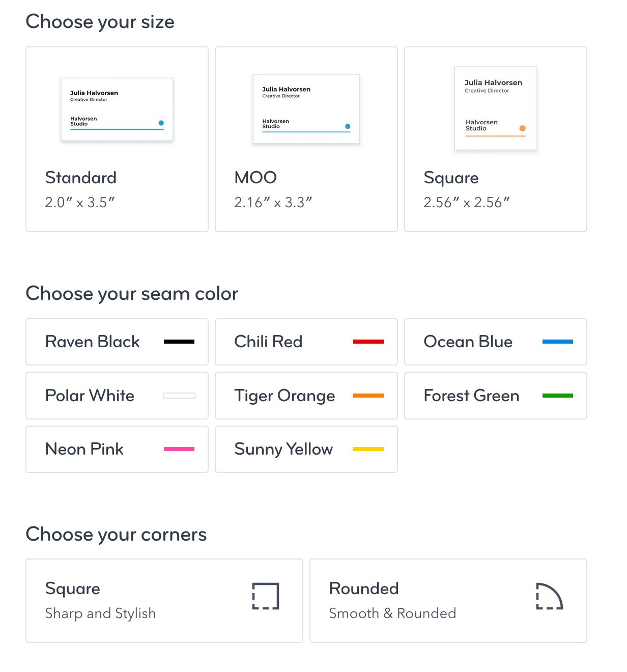
Task: Select the Tiger Orange color swatch
Action: (368, 396)
